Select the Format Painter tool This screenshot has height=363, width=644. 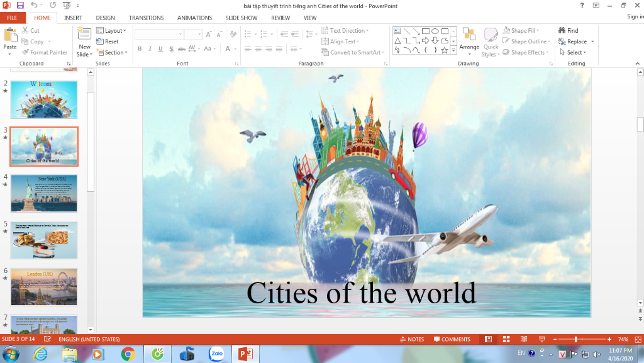[x=45, y=53]
